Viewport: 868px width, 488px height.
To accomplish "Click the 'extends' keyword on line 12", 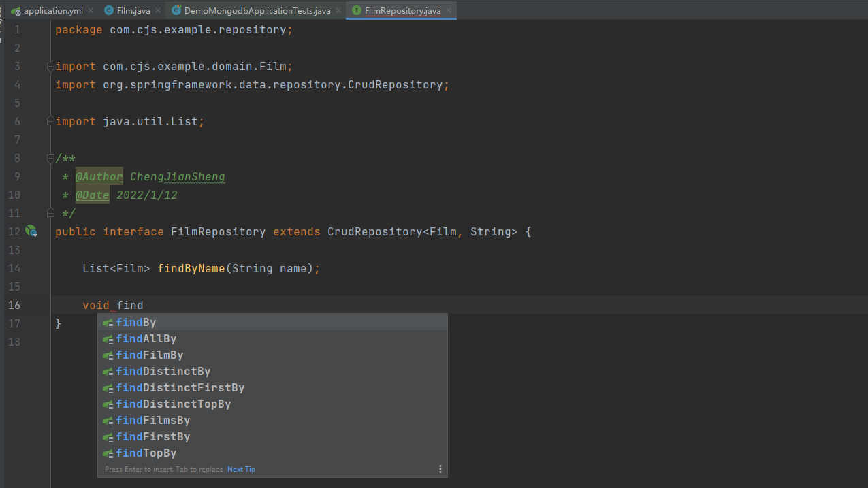I will click(297, 231).
